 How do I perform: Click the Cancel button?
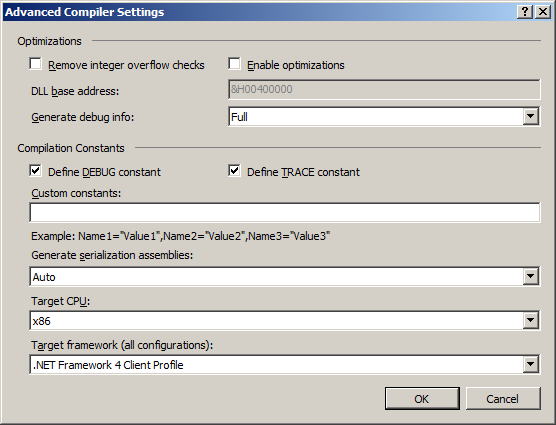[x=503, y=399]
